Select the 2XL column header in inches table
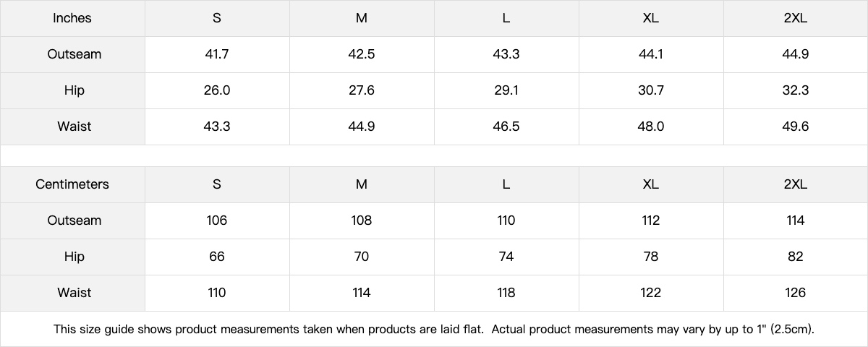Image resolution: width=868 pixels, height=347 pixels. click(795, 18)
